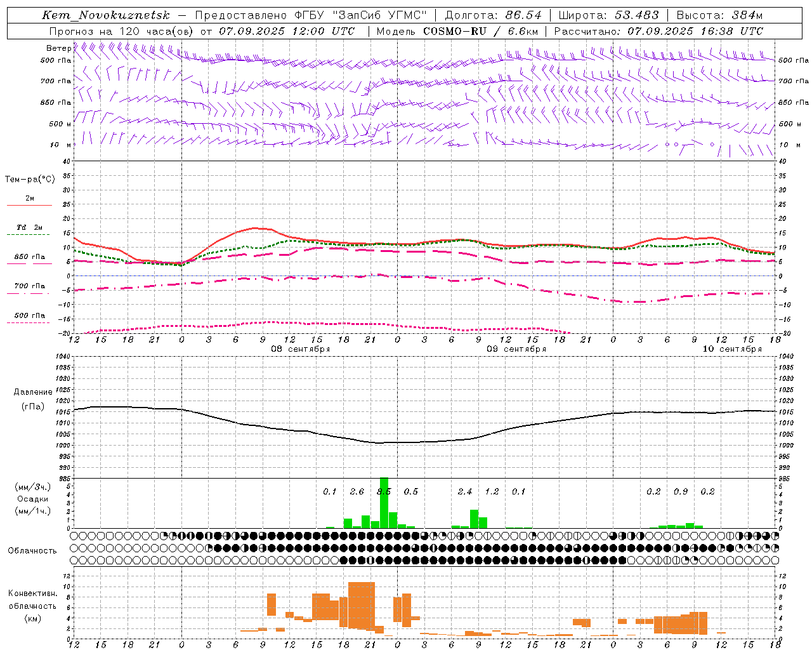812x650 pixels.
Task: Click the 08 сентября date label
Action: click(301, 349)
